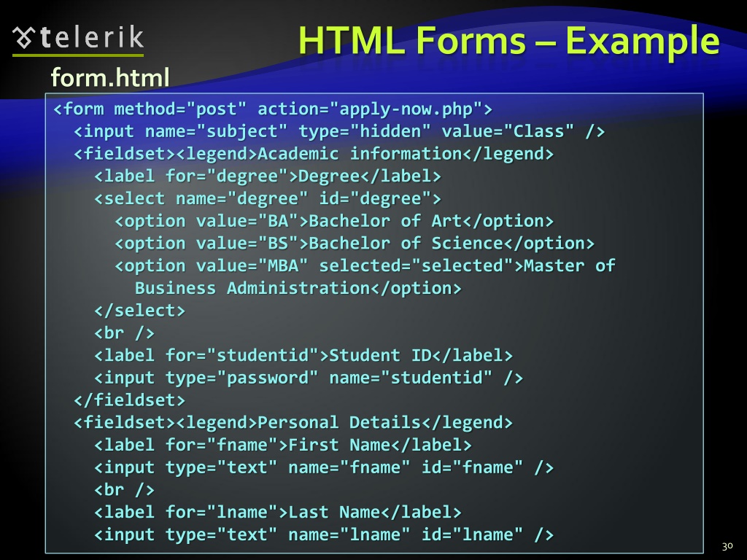Click the 'Bachelor of Science' option line

[x=355, y=244]
